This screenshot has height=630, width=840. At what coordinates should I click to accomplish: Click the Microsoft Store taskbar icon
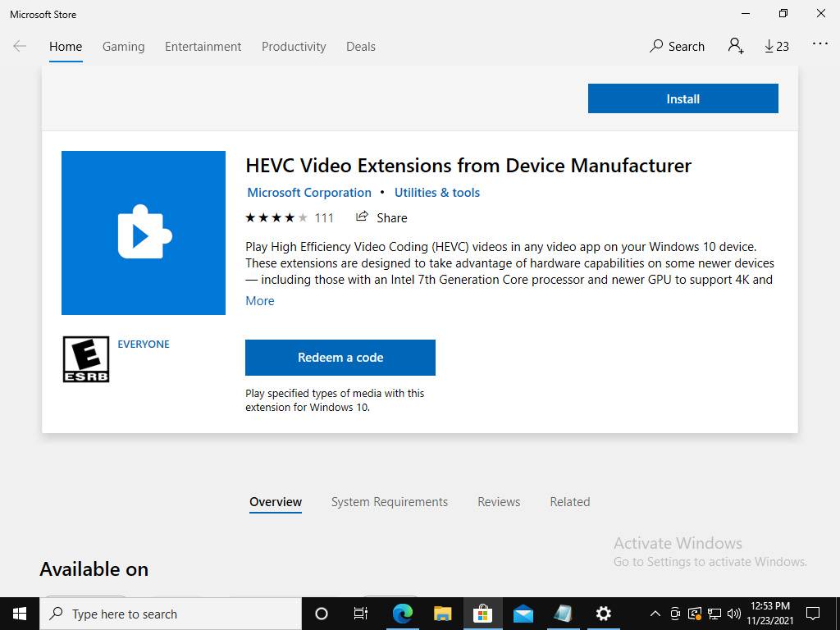pos(482,614)
